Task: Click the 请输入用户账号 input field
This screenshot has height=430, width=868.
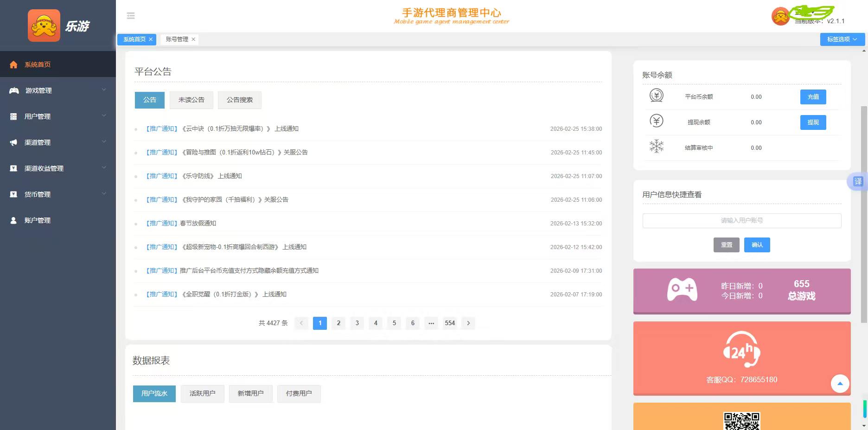Action: click(x=741, y=220)
